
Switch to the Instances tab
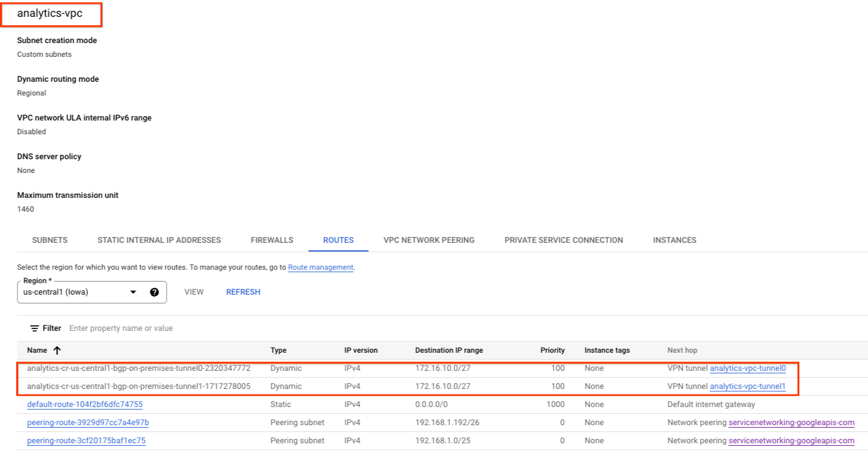point(675,240)
